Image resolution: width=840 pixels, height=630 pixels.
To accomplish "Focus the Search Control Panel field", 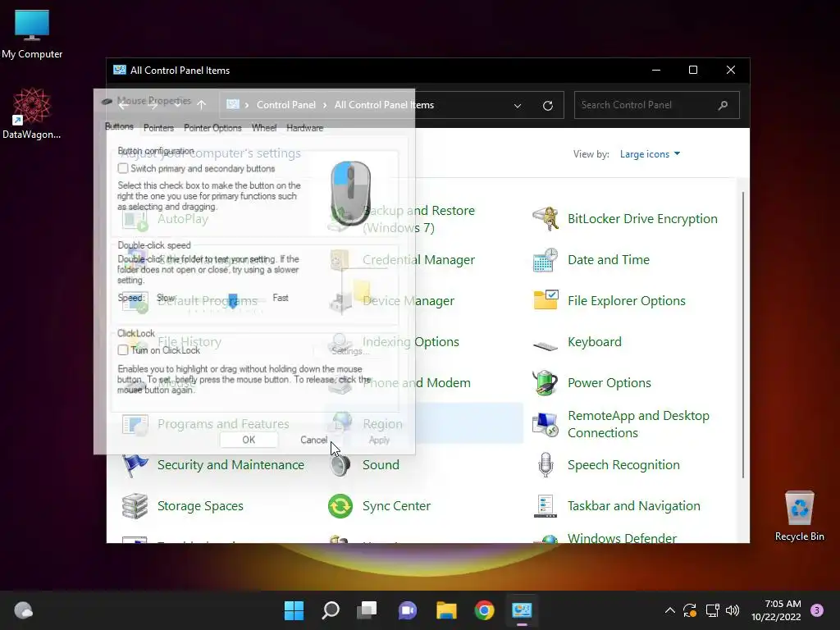I will [x=657, y=105].
